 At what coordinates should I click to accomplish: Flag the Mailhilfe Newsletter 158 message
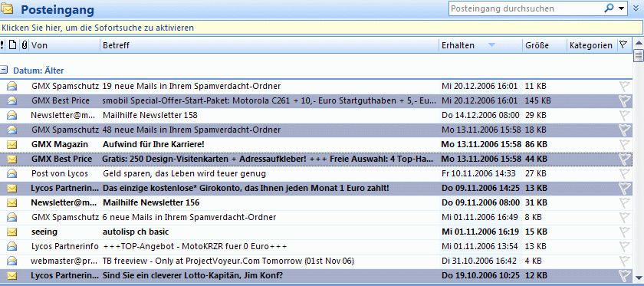624,115
